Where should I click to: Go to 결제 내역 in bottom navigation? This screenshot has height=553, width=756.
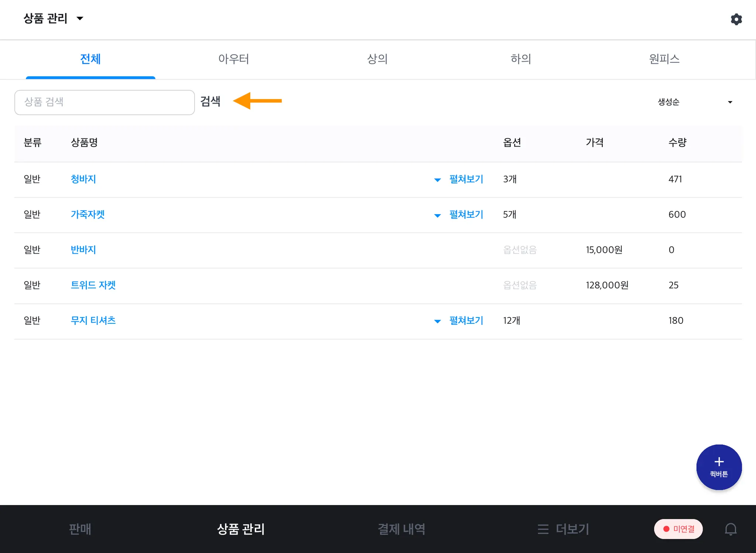[x=401, y=529]
